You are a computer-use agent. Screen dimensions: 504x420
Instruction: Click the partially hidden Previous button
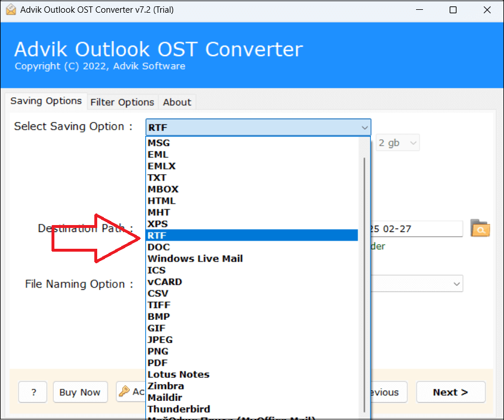(x=389, y=392)
